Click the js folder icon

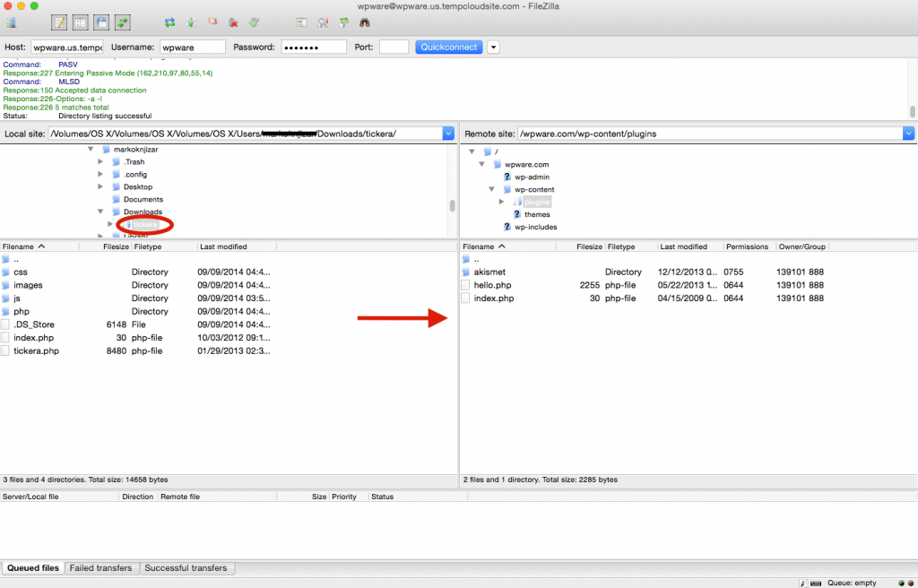pos(6,298)
